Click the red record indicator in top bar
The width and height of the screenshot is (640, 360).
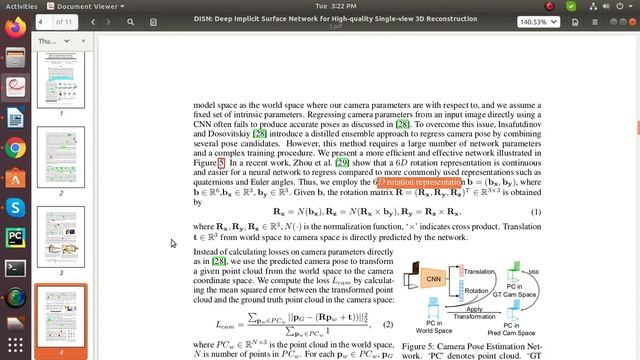550,6
